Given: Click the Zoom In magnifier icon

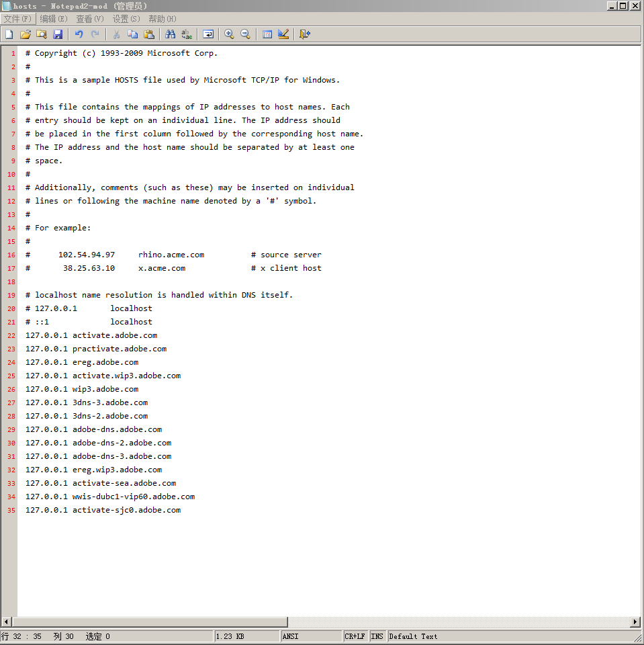Looking at the screenshot, I should [x=229, y=34].
